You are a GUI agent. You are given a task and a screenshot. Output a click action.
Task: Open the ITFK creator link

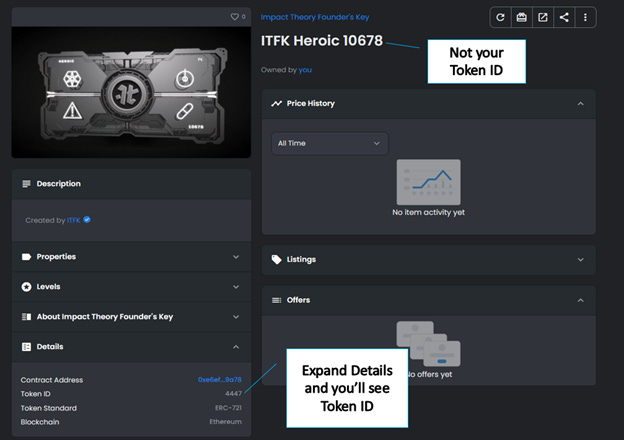[73, 220]
